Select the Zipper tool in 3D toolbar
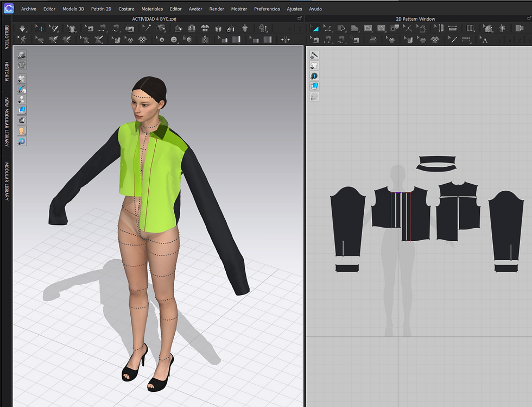The height and width of the screenshot is (407, 532). coord(205,40)
